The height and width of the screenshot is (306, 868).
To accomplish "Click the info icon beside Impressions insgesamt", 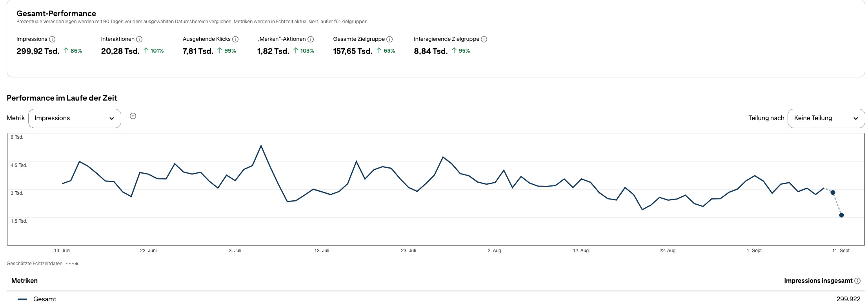I will pos(857,281).
